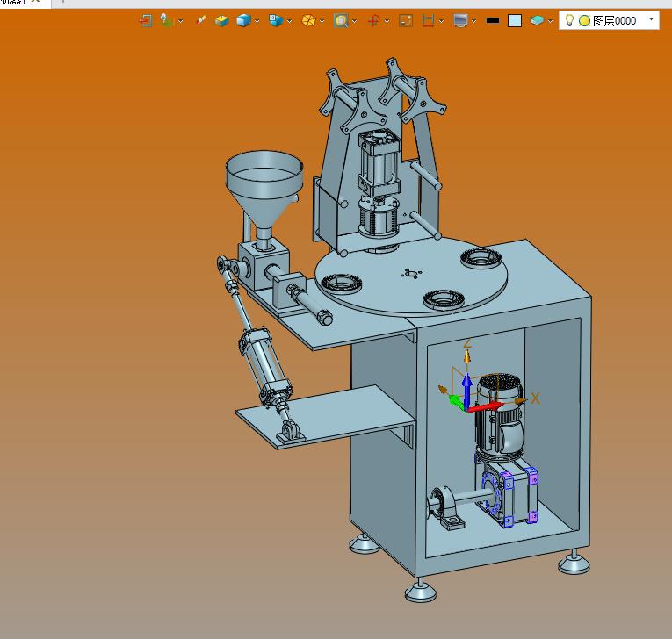
Task: Toggle the light bulb layer visibility
Action: pos(569,20)
